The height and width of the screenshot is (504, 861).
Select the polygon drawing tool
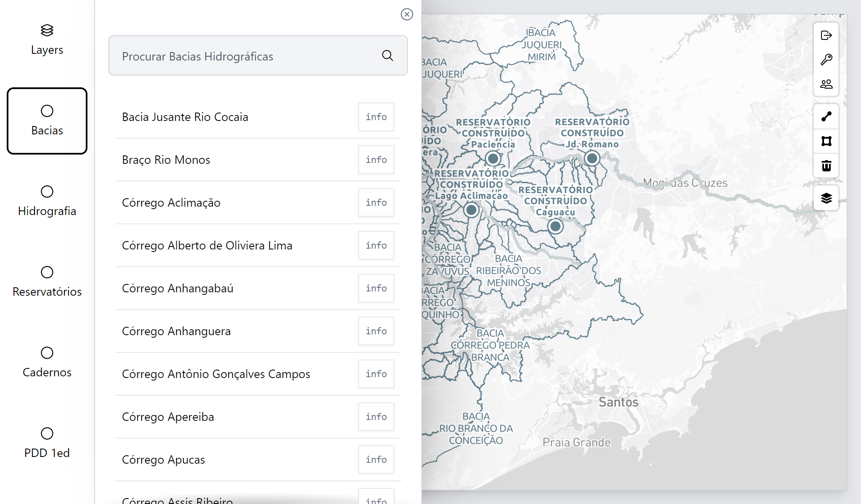tap(826, 141)
